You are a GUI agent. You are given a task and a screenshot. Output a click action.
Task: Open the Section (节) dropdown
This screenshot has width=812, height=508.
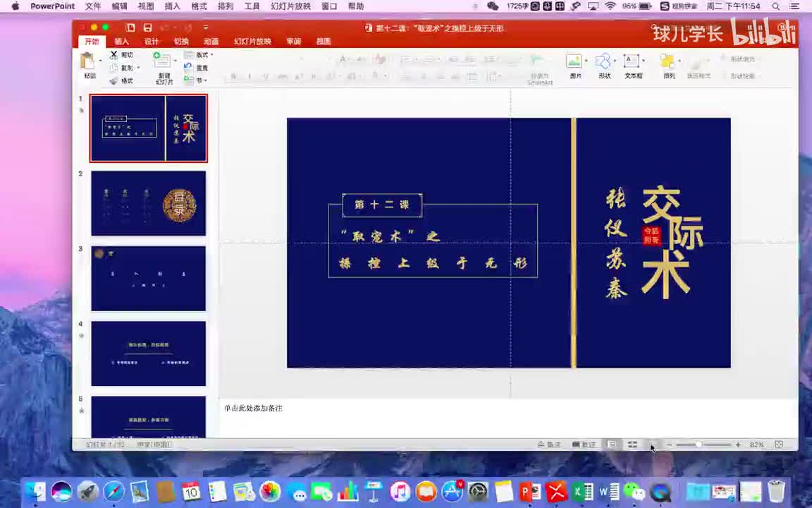pyautogui.click(x=196, y=80)
